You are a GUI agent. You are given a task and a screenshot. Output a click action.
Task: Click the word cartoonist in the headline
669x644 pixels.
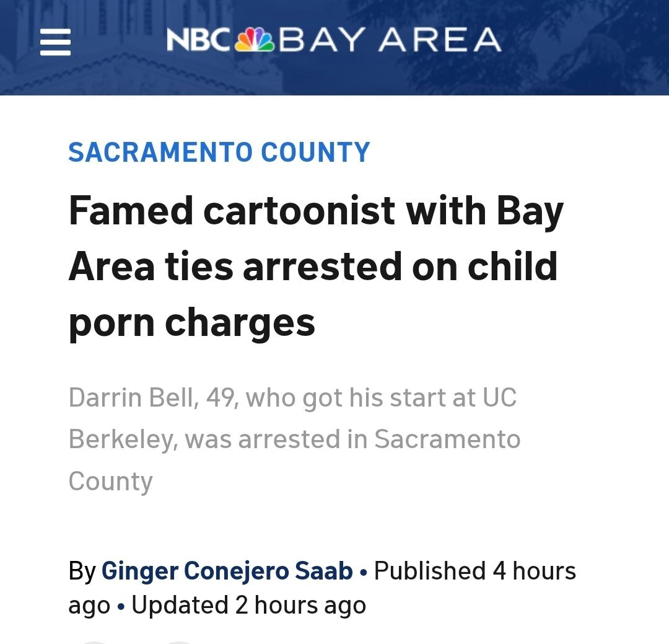[x=299, y=211]
